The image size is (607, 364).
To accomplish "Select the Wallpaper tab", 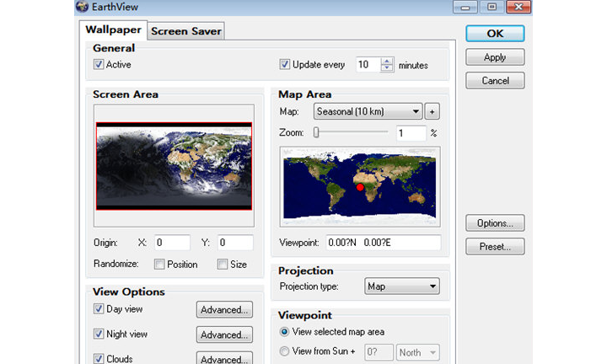I will (114, 29).
